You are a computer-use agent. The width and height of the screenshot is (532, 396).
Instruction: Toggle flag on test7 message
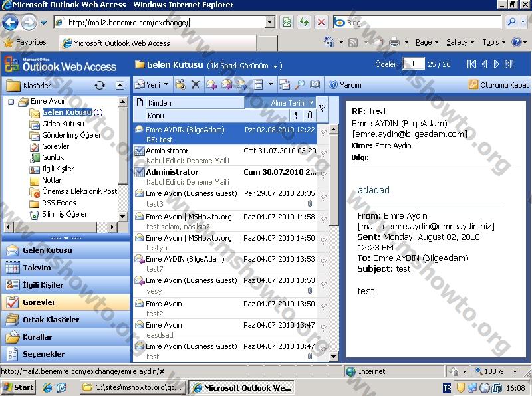[x=324, y=262]
